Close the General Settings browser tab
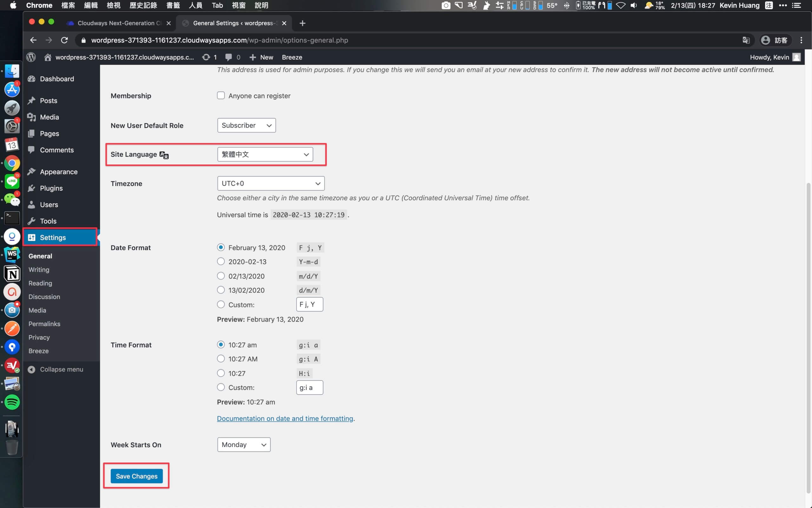Viewport: 812px width, 508px height. tap(284, 23)
